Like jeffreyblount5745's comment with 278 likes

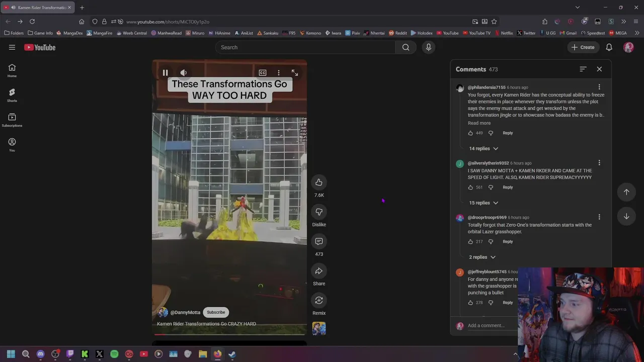point(470,303)
